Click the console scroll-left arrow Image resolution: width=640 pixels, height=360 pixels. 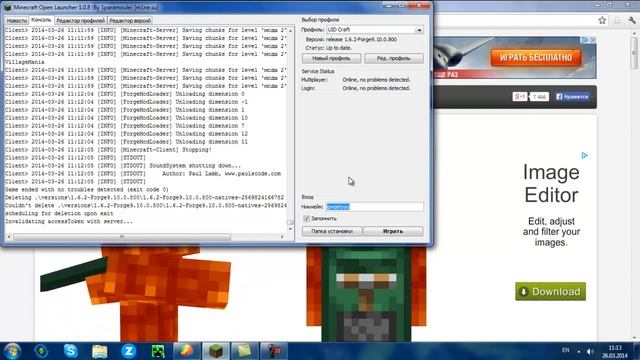(x=9, y=236)
